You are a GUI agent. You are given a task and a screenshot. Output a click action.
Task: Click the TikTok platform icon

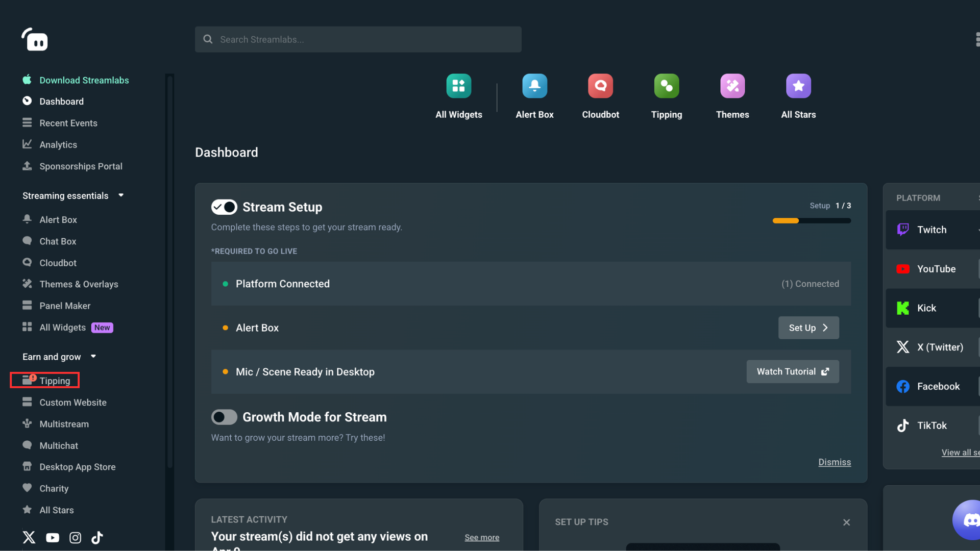903,425
